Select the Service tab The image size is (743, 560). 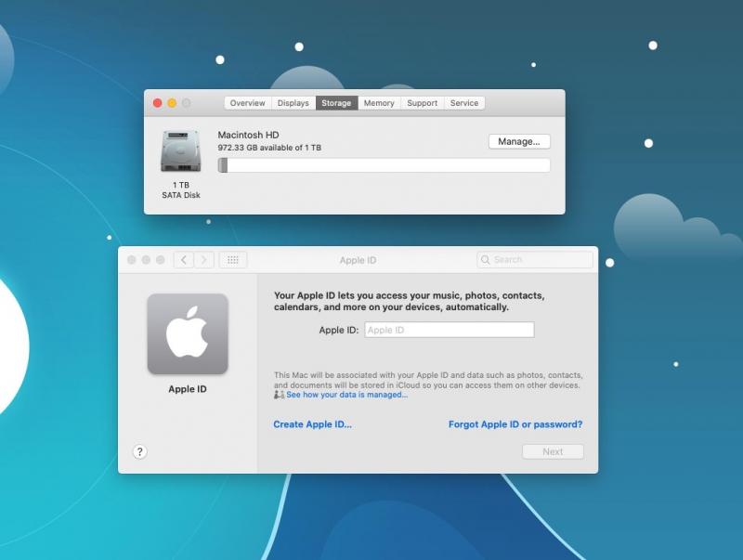tap(464, 103)
